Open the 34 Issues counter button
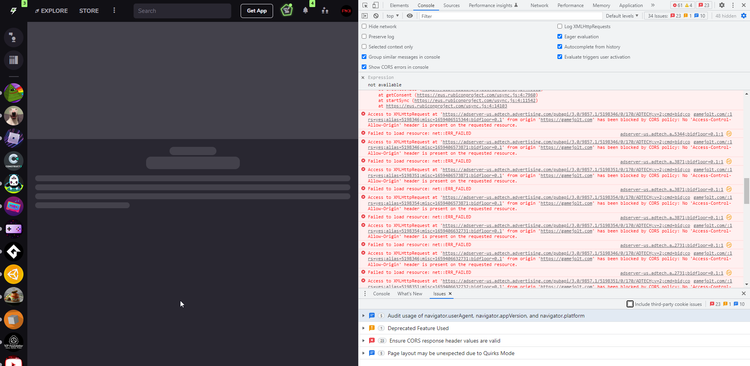 675,16
